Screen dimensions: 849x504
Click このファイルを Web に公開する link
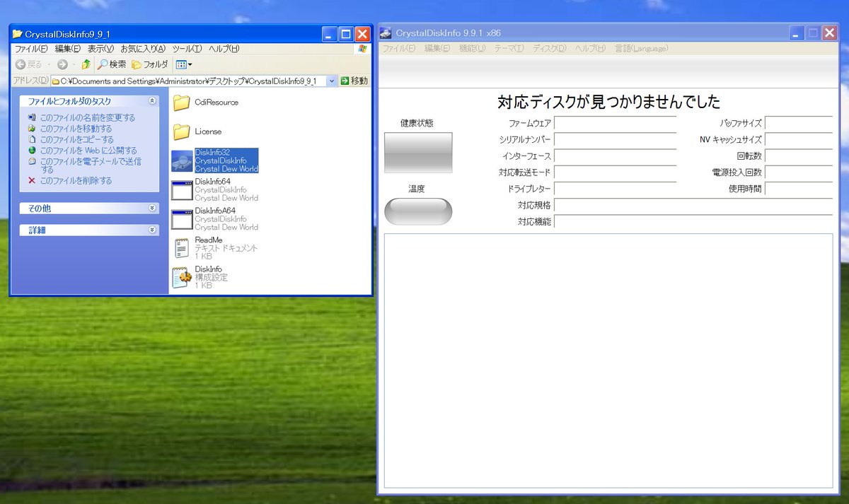(88, 151)
